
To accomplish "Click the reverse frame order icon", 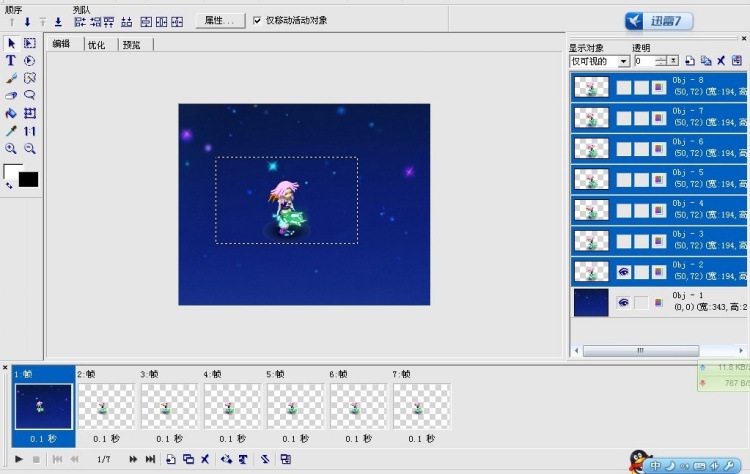I will point(265,459).
